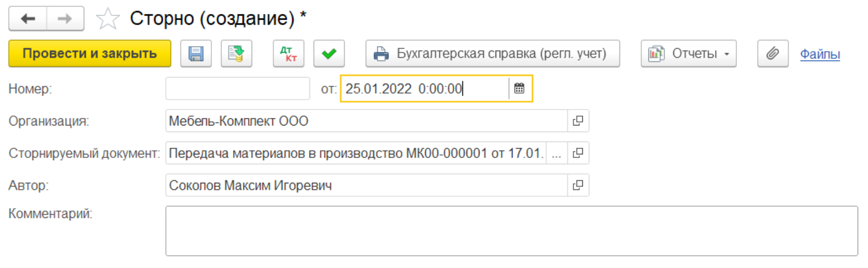868x268 pixels.
Task: Open the Организация record link icon
Action: (x=578, y=121)
